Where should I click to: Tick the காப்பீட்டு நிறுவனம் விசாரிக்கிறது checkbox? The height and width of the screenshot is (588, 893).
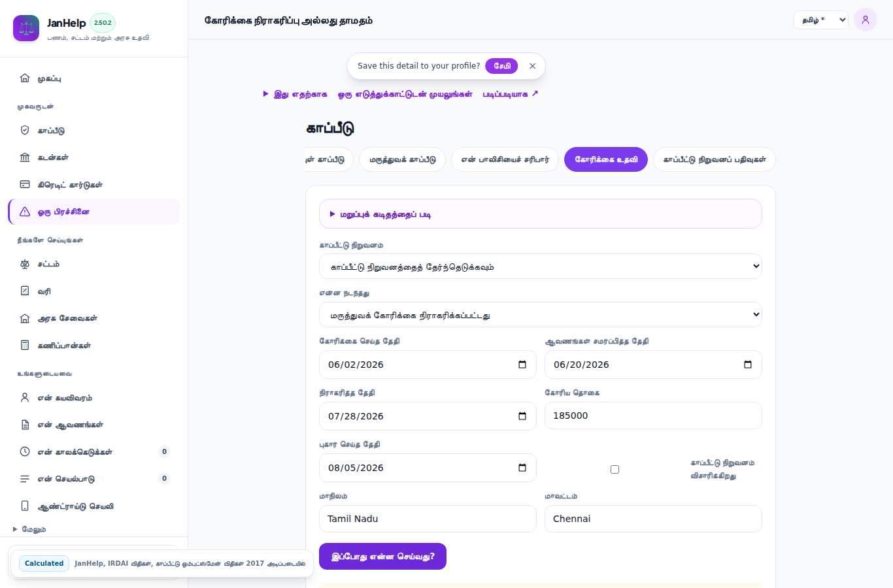click(x=615, y=469)
